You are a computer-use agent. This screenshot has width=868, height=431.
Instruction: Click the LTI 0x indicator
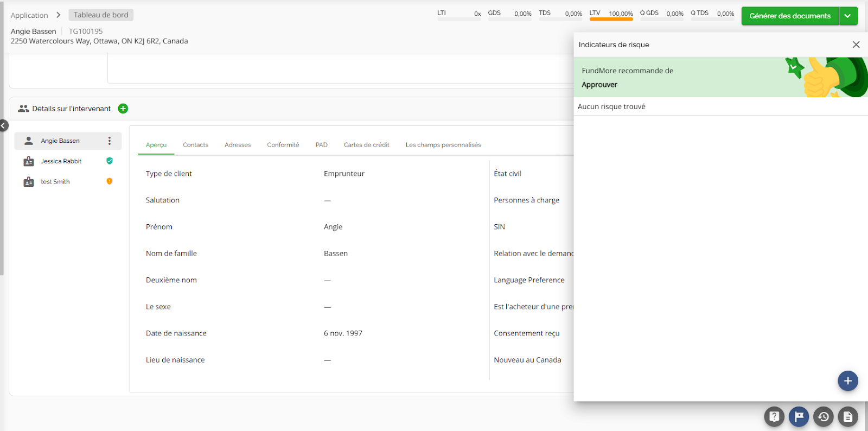459,15
